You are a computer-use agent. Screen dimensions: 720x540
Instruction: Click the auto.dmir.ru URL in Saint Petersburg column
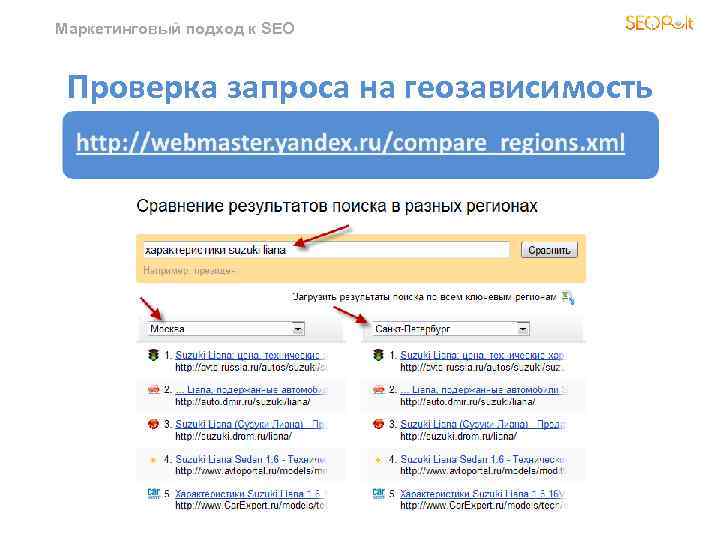pos(468,402)
